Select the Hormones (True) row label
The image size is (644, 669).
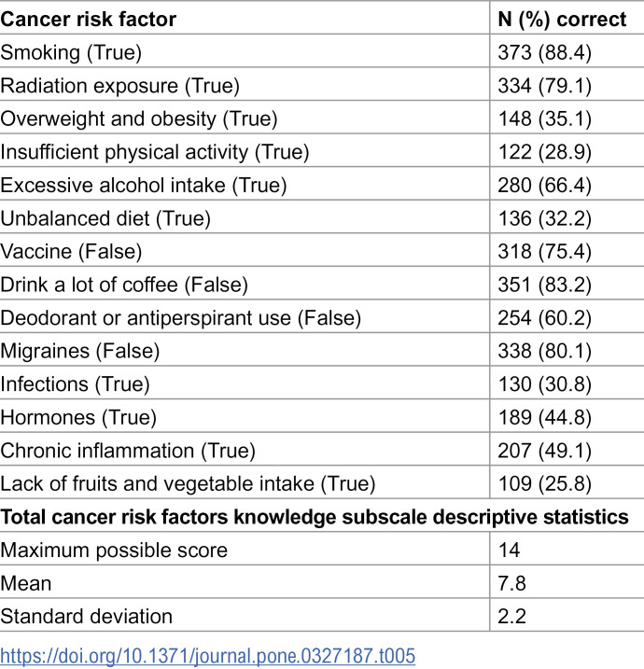[x=78, y=417]
